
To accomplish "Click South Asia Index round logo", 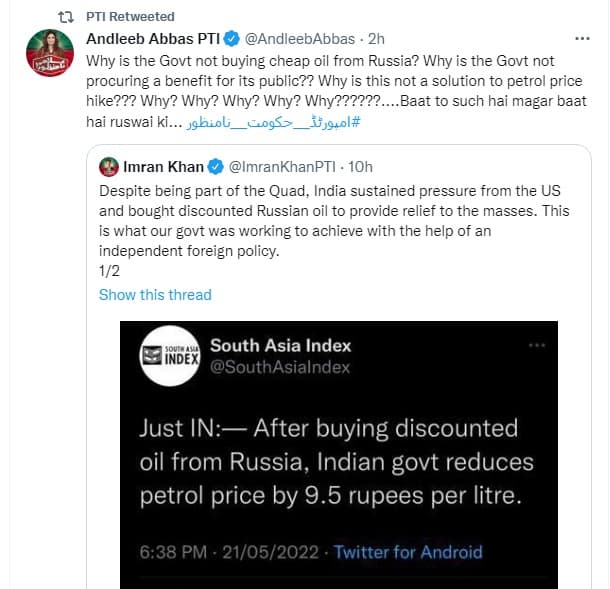I will (x=170, y=356).
